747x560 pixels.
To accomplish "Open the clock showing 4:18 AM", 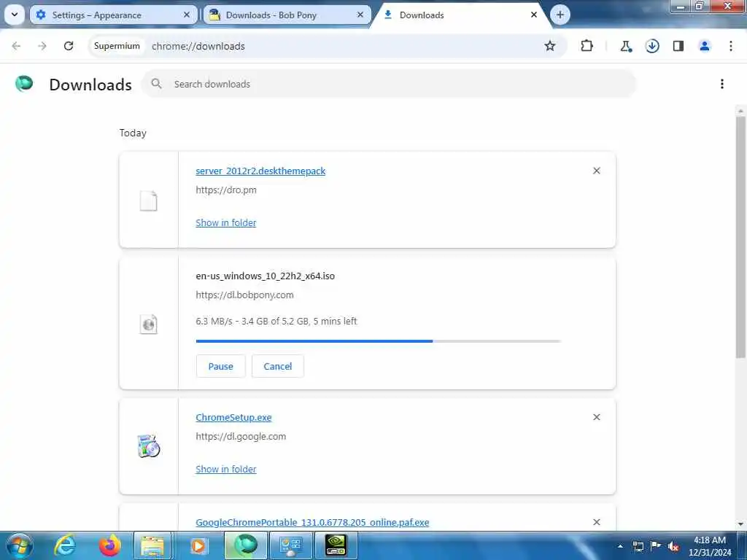I will click(x=710, y=546).
